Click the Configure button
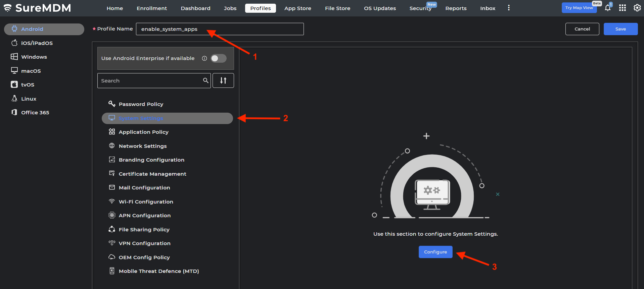This screenshot has width=644, height=289. pos(435,252)
